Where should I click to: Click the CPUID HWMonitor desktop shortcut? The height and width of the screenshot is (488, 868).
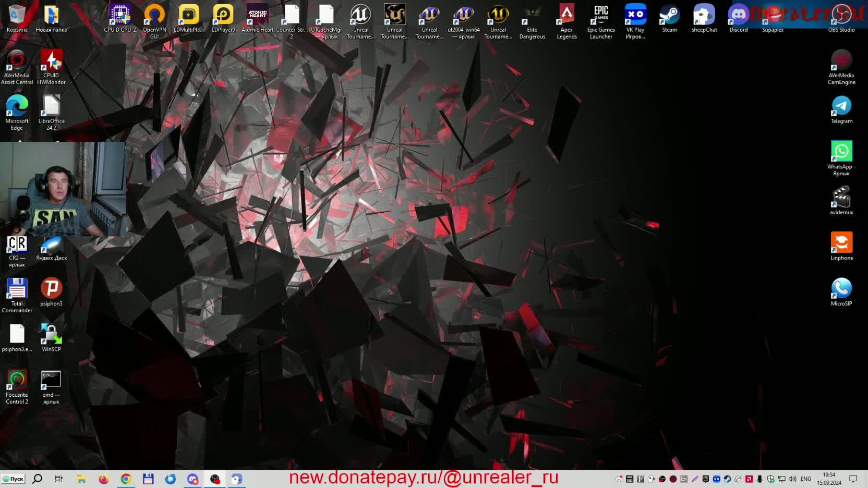(x=51, y=67)
